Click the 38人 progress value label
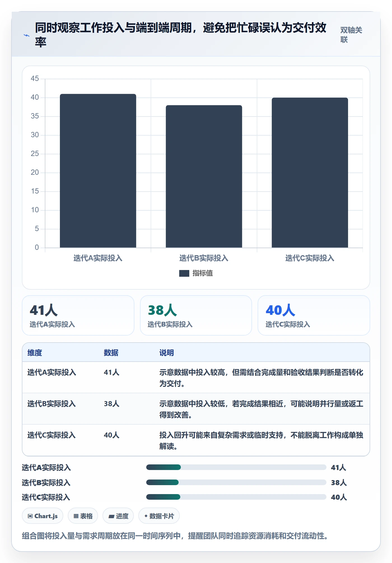 tap(339, 483)
